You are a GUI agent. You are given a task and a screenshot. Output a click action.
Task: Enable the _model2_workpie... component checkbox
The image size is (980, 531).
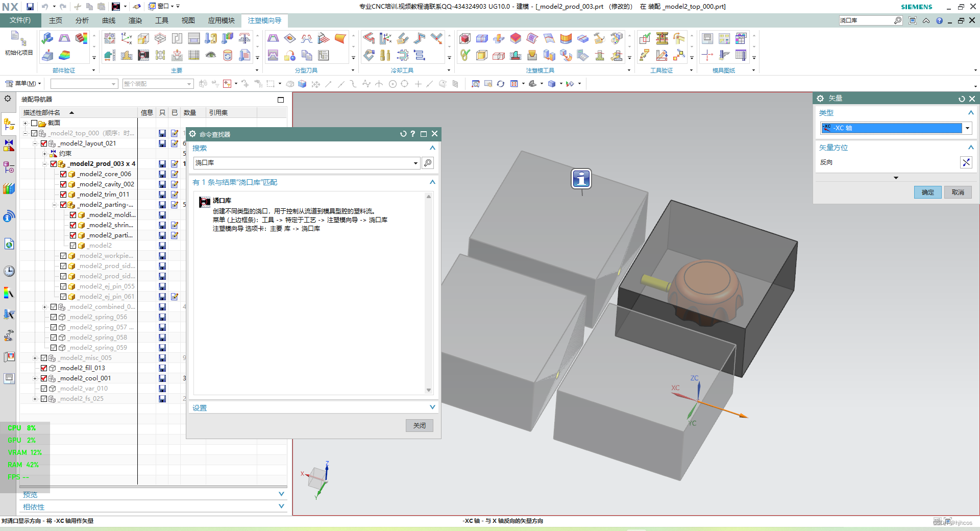pyautogui.click(x=63, y=256)
